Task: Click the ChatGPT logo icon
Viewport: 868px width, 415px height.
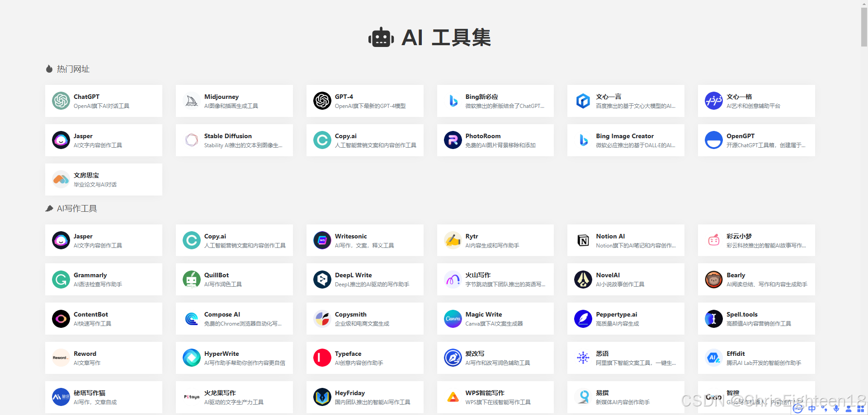Action: pyautogui.click(x=61, y=101)
